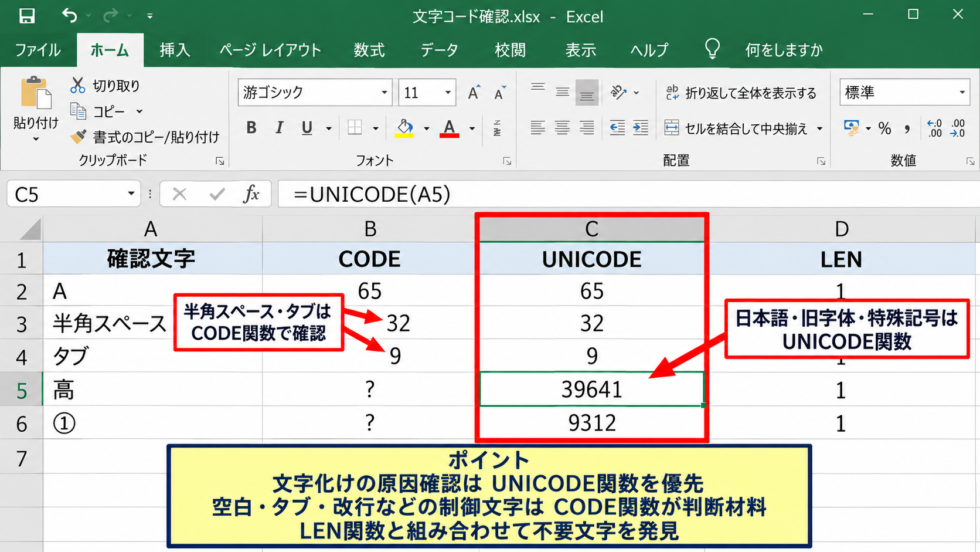The image size is (980, 552).
Task: Open 貼り付け paste options arrow
Action: [x=36, y=139]
